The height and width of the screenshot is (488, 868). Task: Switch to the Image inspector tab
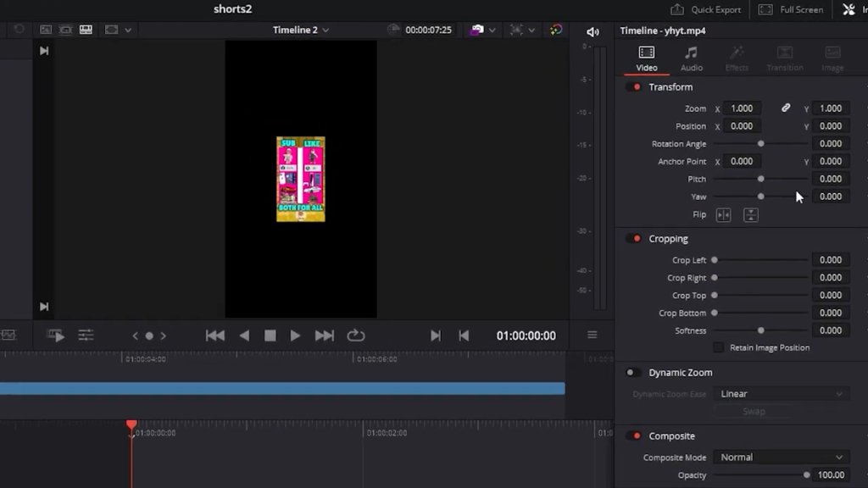pos(832,59)
